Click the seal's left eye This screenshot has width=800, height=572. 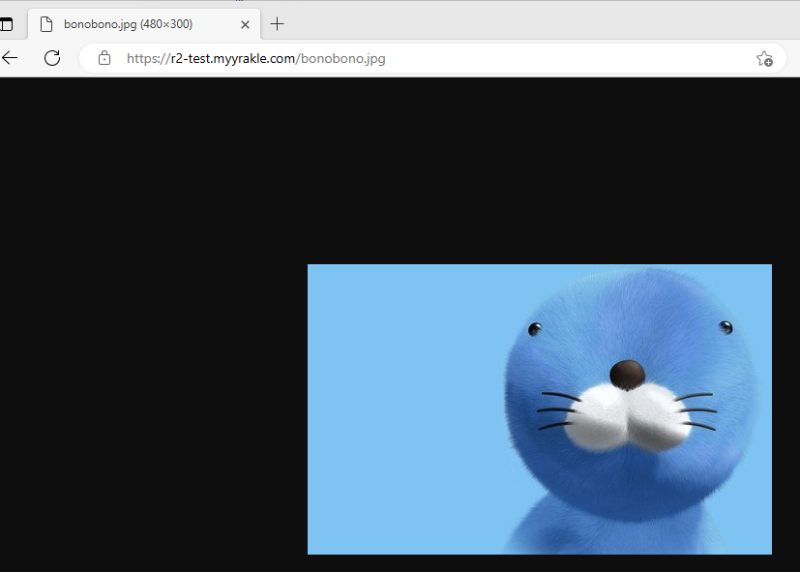point(534,329)
